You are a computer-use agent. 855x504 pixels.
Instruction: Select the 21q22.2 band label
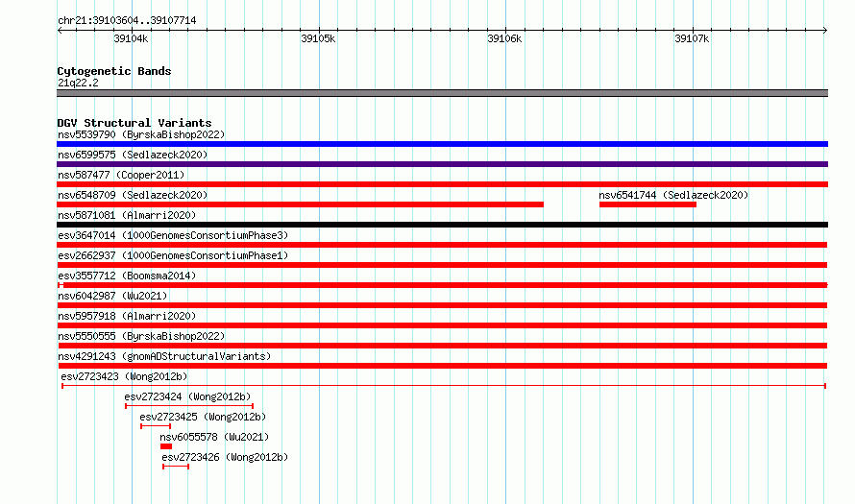pos(78,83)
